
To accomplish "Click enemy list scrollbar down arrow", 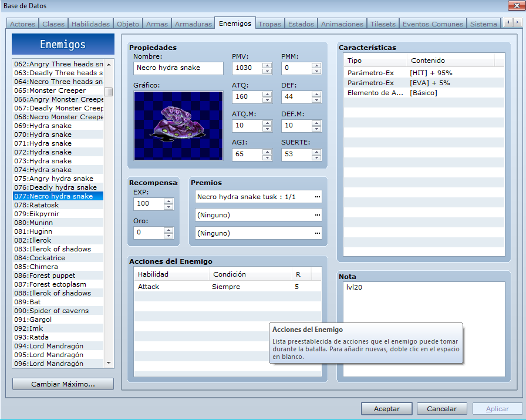I will coord(109,363).
